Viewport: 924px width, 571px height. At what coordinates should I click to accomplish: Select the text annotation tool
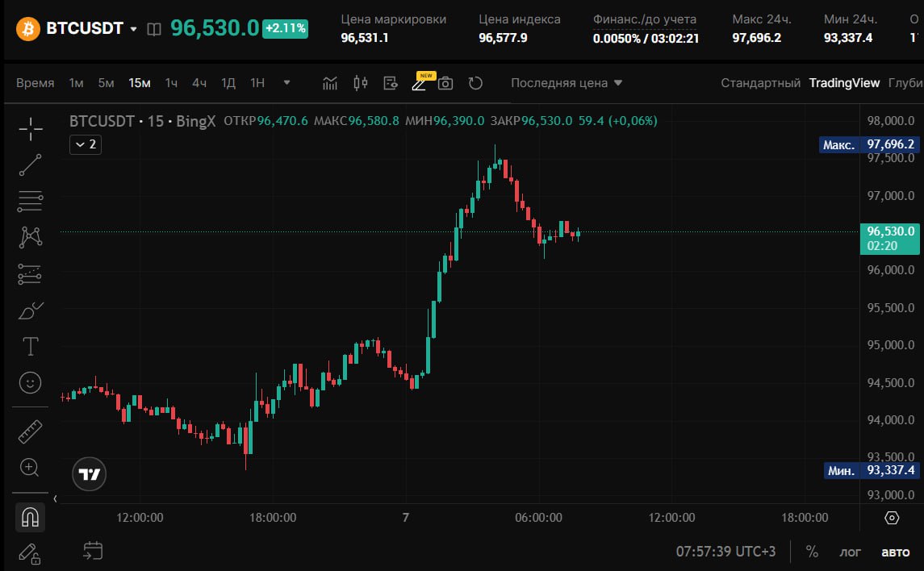[30, 346]
